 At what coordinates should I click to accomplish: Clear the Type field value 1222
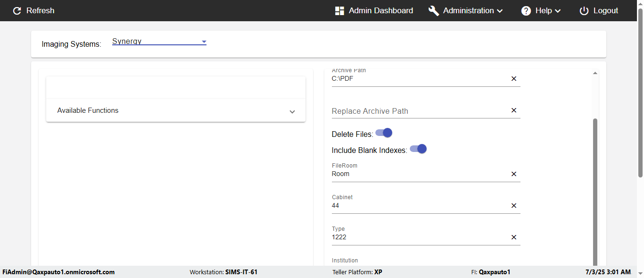coord(514,237)
